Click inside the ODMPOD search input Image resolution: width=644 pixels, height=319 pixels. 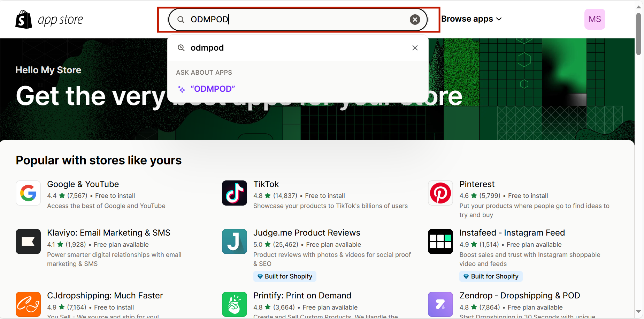(296, 20)
